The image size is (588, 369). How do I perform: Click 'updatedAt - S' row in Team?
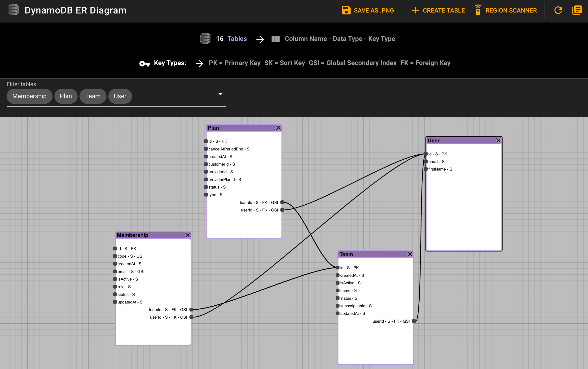353,313
